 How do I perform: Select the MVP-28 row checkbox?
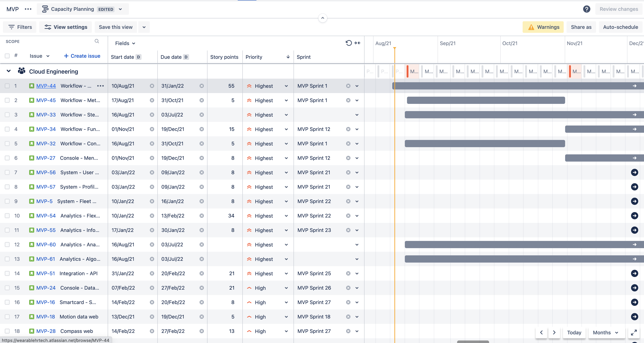(x=7, y=331)
